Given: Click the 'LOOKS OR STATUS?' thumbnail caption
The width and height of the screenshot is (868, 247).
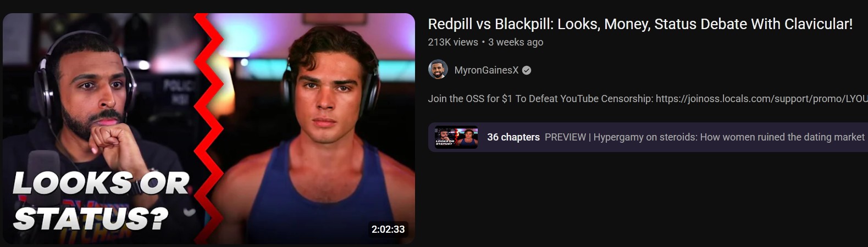Looking at the screenshot, I should pyautogui.click(x=101, y=201).
